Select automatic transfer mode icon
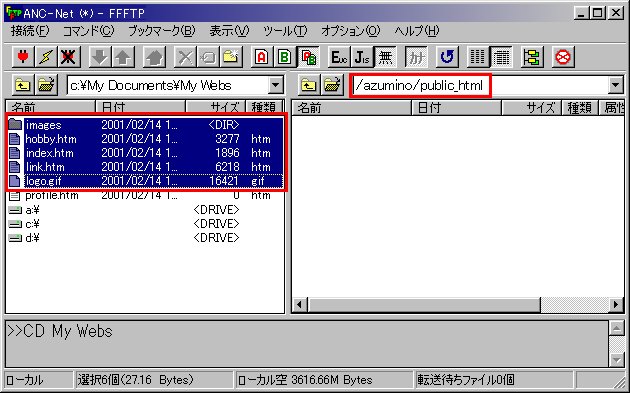Viewport: 630px width, 393px height. tap(308, 57)
